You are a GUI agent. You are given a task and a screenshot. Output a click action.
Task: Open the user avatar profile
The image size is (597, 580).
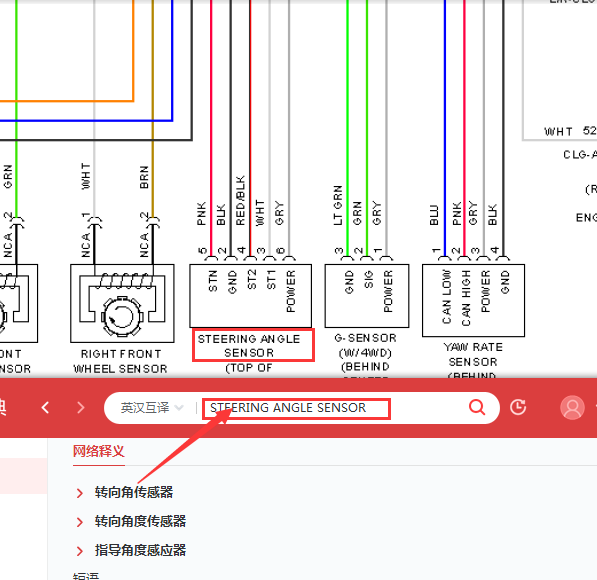572,408
